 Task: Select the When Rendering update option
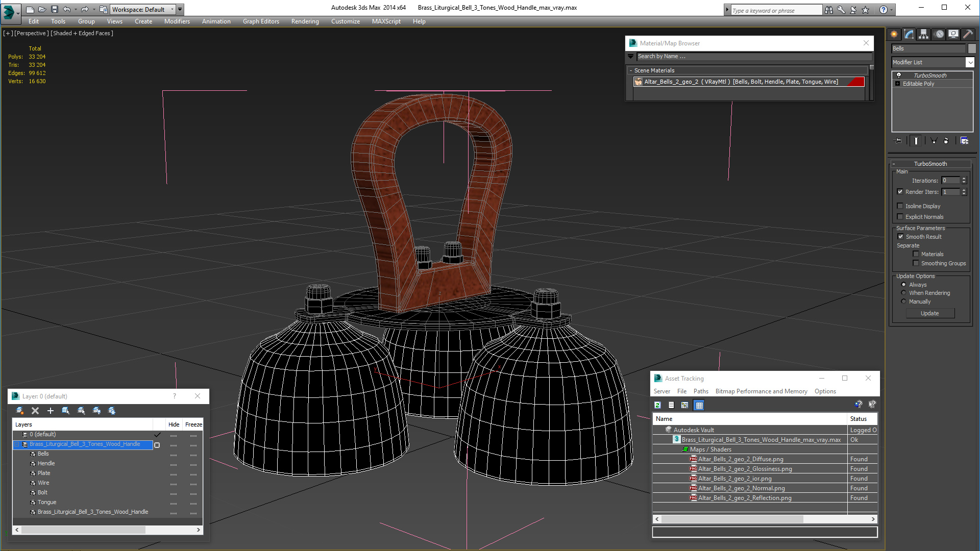click(x=903, y=293)
